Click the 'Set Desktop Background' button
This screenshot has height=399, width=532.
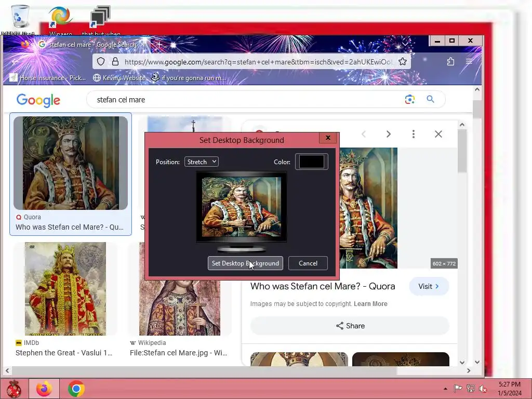[x=245, y=263]
